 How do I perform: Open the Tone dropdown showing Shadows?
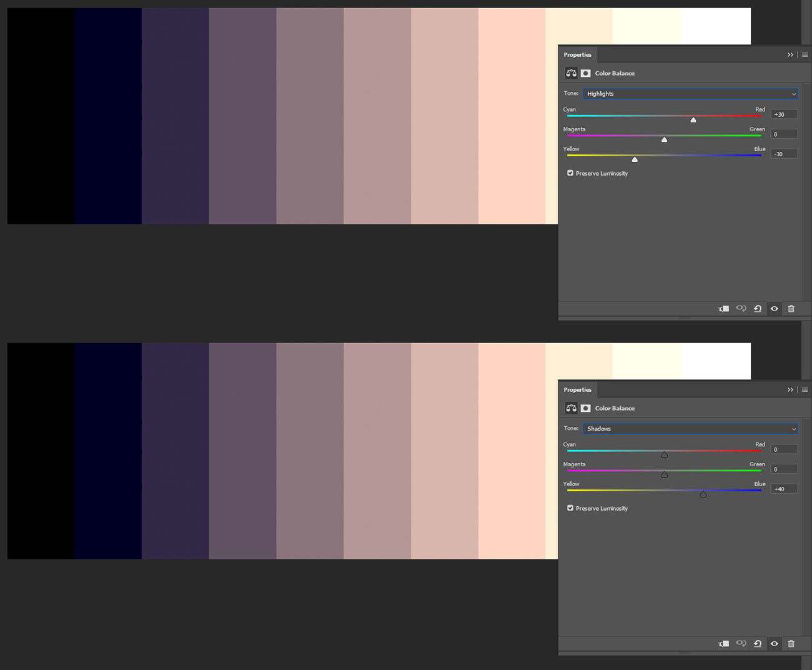[690, 429]
